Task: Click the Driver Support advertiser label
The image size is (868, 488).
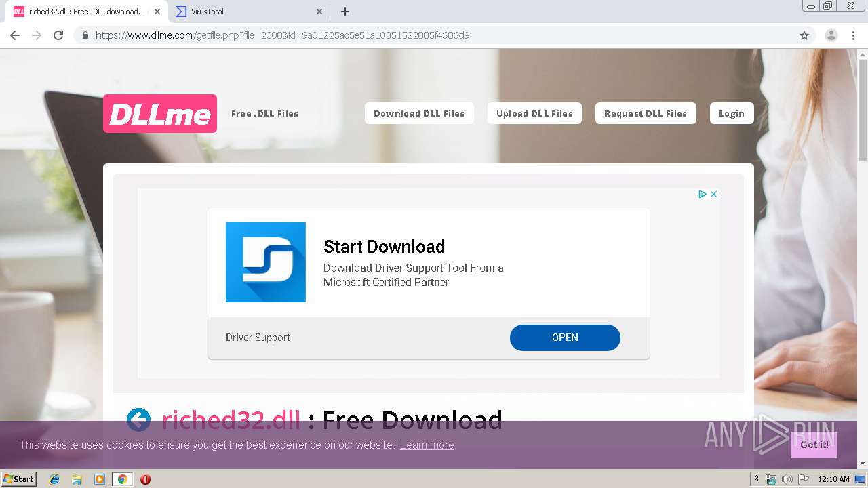Action: 258,338
